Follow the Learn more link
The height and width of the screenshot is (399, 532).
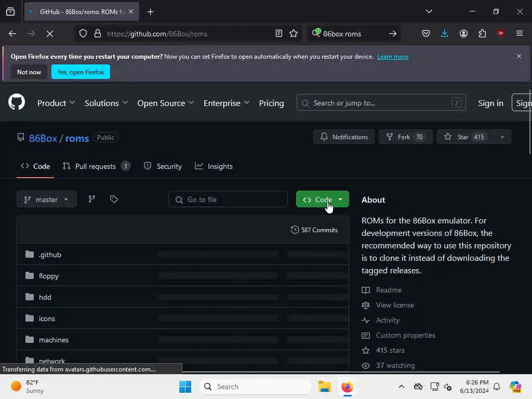pyautogui.click(x=393, y=57)
